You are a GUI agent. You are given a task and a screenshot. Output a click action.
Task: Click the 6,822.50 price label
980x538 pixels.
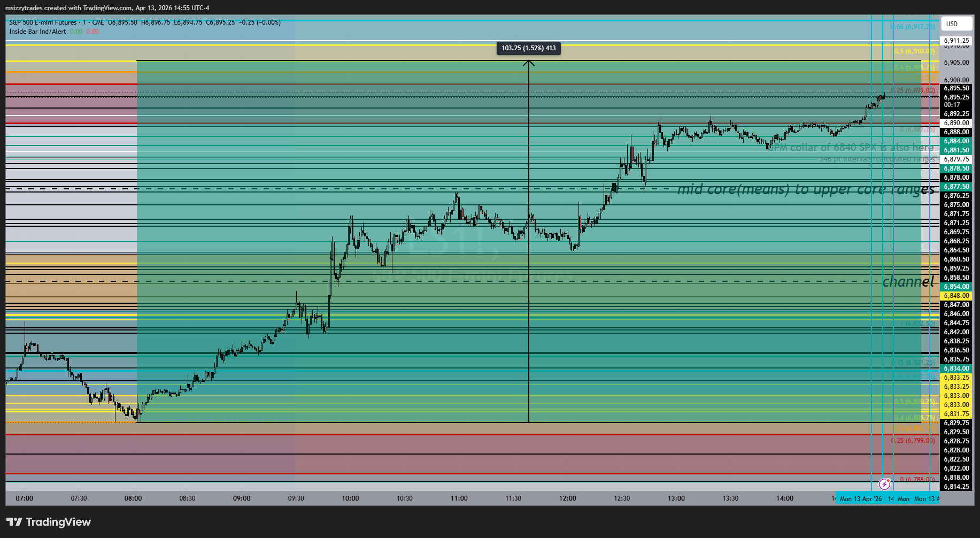point(956,459)
